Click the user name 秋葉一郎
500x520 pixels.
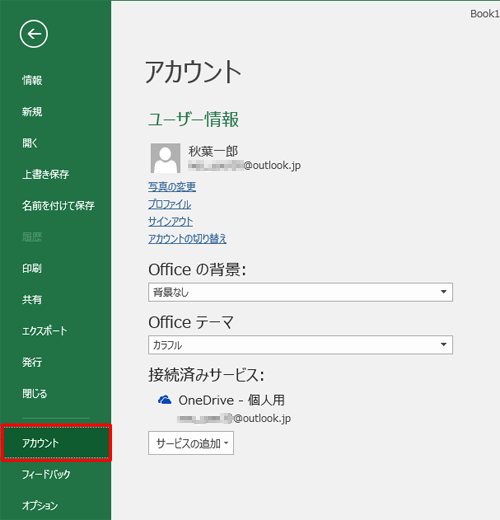coord(213,151)
